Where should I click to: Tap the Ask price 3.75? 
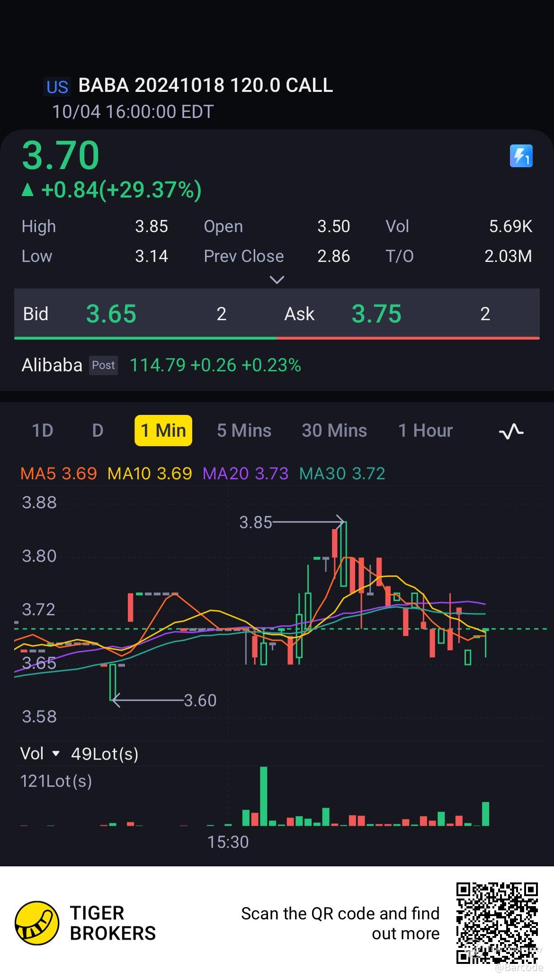click(x=376, y=314)
